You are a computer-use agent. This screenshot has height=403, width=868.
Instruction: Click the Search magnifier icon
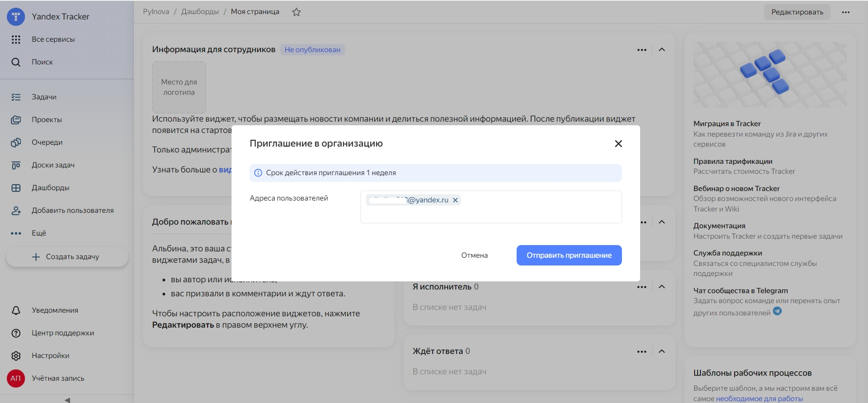(x=16, y=62)
